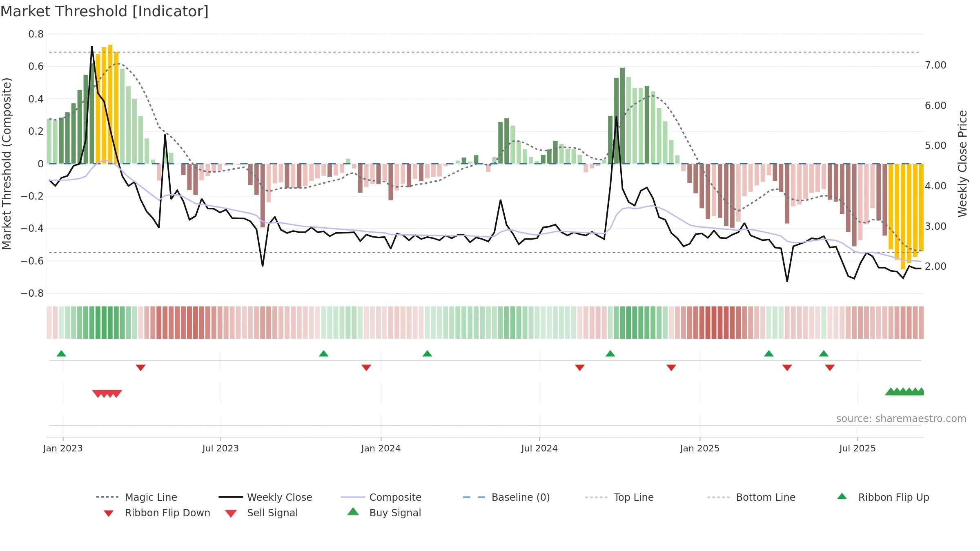The height and width of the screenshot is (551, 980).
Task: Click the 0.4 left axis tick label
Action: click(x=36, y=99)
